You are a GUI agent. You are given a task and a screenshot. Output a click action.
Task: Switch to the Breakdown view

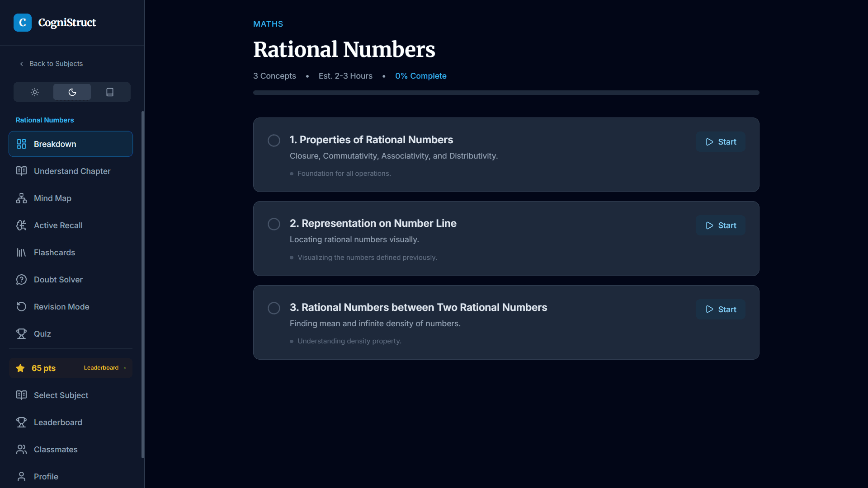coord(55,144)
